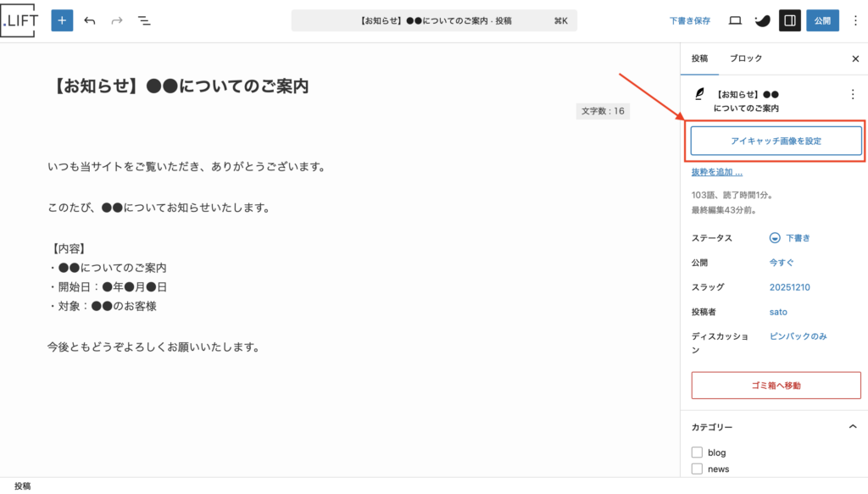Redo the last undone edit
The width and height of the screenshot is (868, 494).
tap(117, 20)
